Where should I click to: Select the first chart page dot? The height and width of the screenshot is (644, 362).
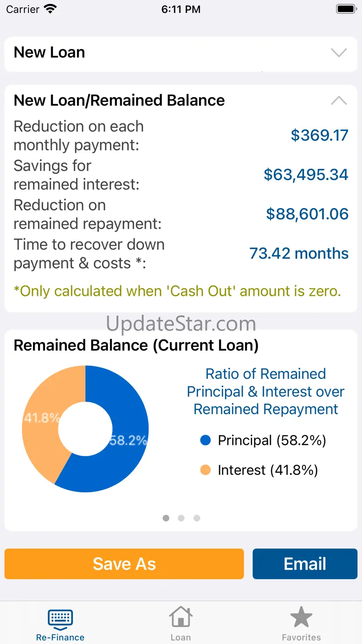click(166, 518)
